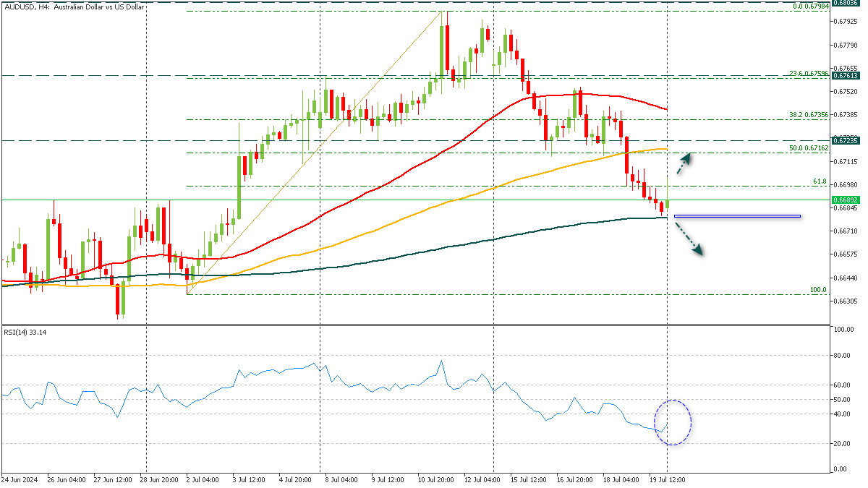The image size is (868, 488).
Task: Select the dashed downward arrow below current price
Action: (x=687, y=239)
